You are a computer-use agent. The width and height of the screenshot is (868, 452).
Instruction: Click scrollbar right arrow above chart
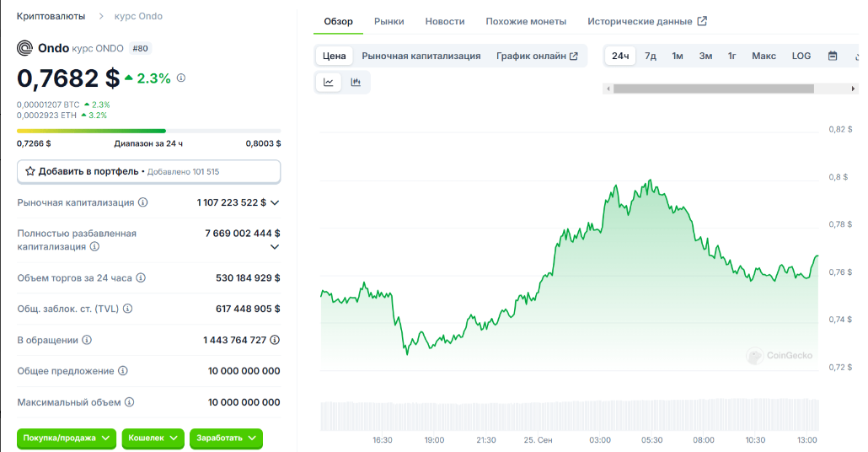pyautogui.click(x=853, y=89)
